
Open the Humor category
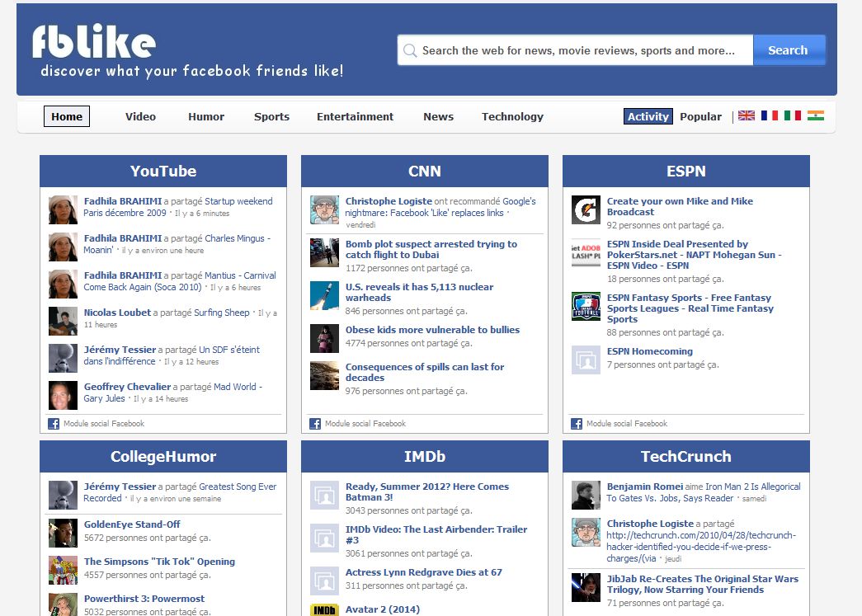point(206,116)
